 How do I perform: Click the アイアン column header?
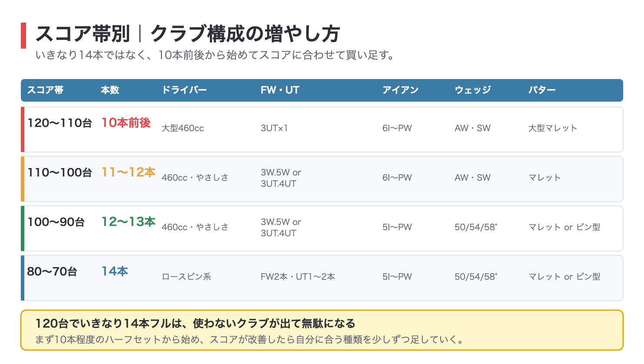coord(400,90)
